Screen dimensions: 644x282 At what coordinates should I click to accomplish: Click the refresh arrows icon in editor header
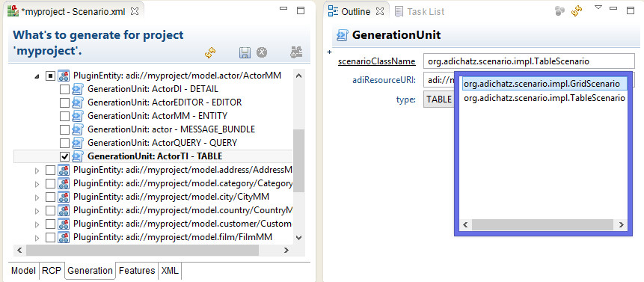[210, 52]
